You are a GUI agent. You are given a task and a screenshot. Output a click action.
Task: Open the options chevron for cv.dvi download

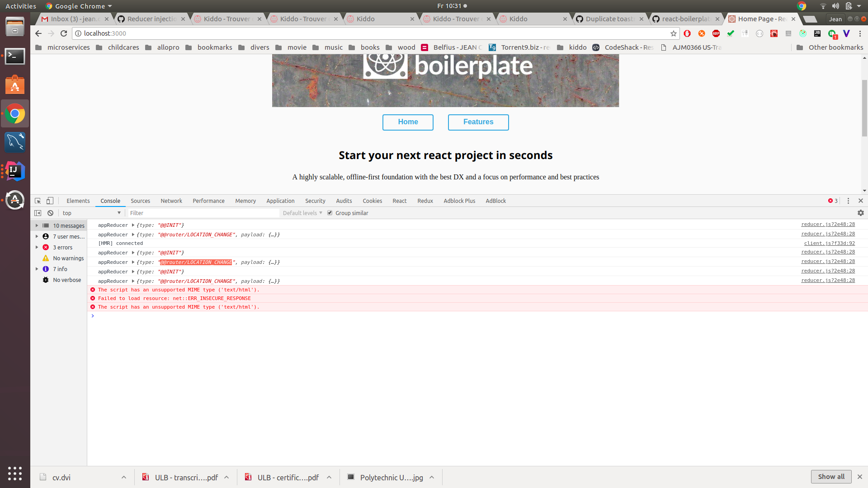123,477
